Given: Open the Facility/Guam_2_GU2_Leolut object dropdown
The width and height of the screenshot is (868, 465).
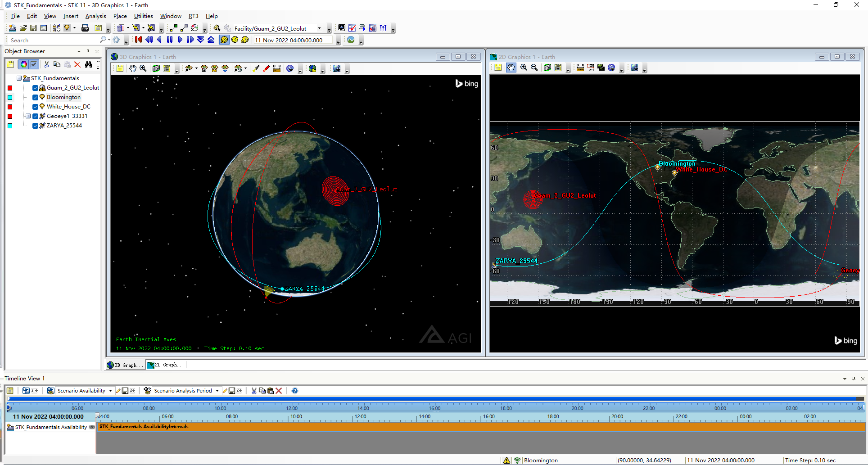Looking at the screenshot, I should (320, 28).
